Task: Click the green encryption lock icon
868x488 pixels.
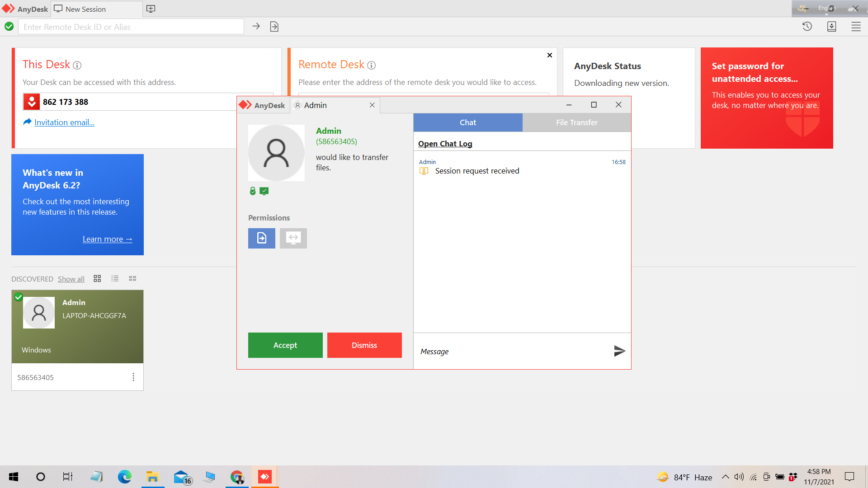Action: click(253, 191)
